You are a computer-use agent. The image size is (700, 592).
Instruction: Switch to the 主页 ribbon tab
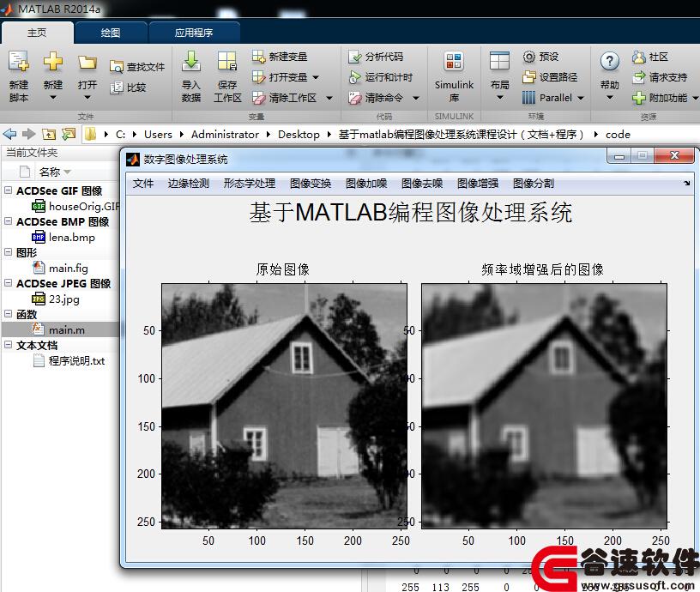(x=37, y=33)
